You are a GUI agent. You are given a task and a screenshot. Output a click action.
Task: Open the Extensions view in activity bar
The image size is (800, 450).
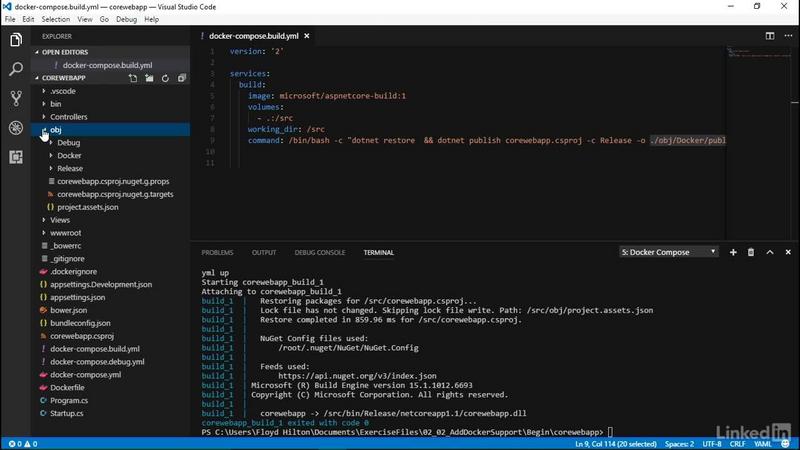[x=16, y=157]
